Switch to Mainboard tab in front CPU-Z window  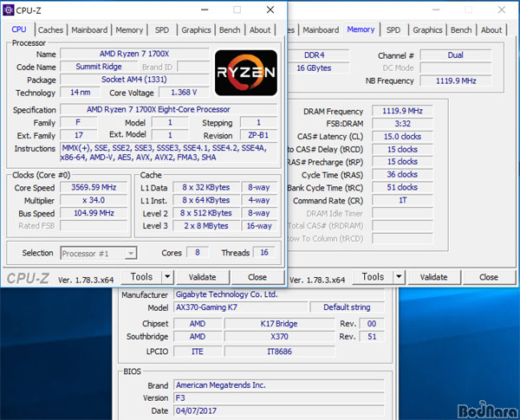click(x=89, y=29)
